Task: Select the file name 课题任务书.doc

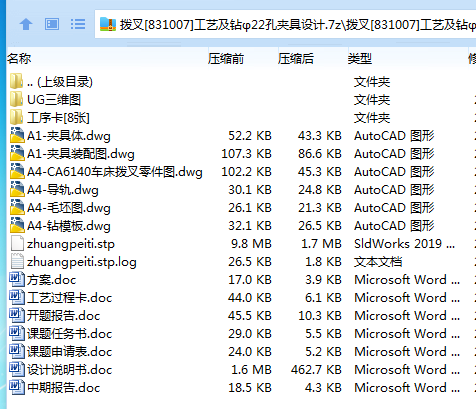Action: point(69,334)
